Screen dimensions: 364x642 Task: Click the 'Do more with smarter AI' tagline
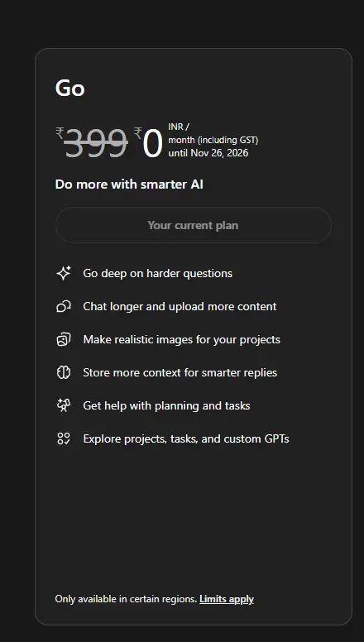[x=129, y=184]
